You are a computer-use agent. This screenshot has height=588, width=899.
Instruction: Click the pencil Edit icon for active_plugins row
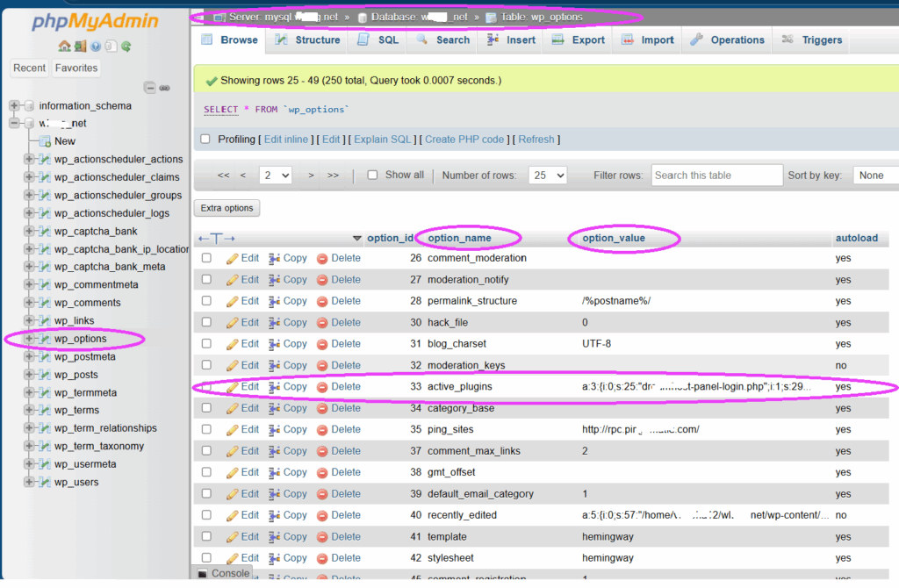pos(232,387)
